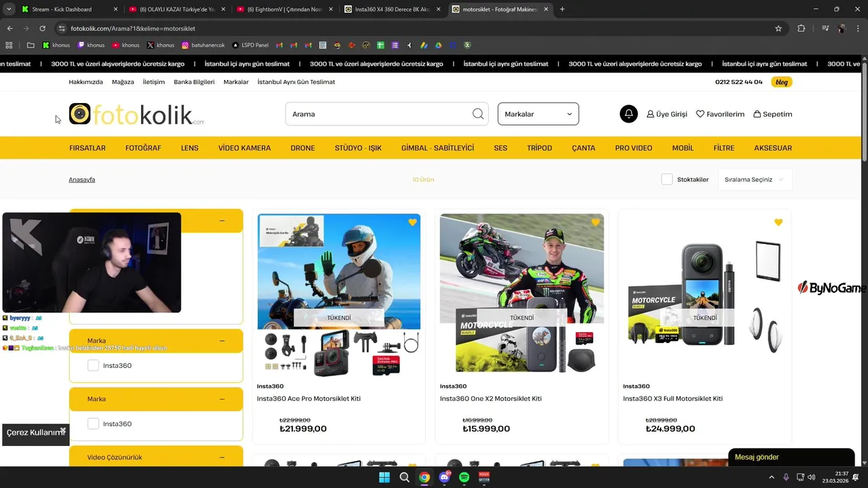Screen dimensions: 868x488
Task: Open the batuhanercok Instagram bookmark
Action: click(x=203, y=45)
